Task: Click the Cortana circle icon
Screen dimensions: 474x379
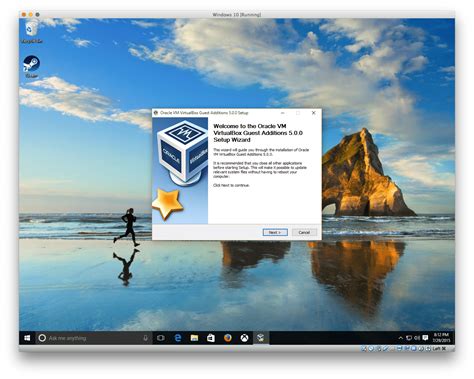Action: [42, 338]
